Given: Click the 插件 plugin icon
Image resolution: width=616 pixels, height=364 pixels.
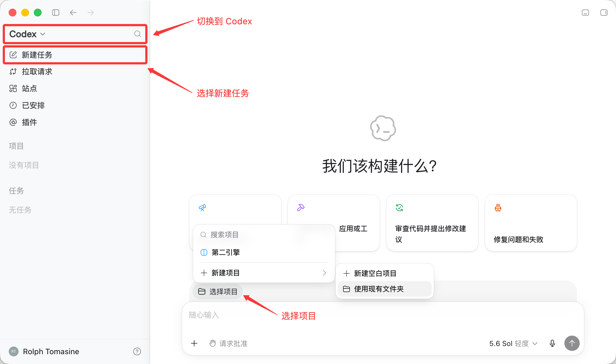Looking at the screenshot, I should [13, 122].
